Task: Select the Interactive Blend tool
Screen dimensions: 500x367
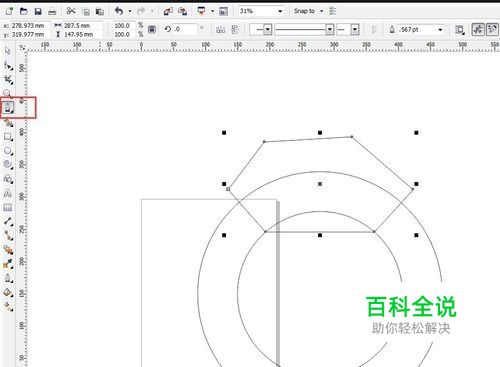Action: 8,249
